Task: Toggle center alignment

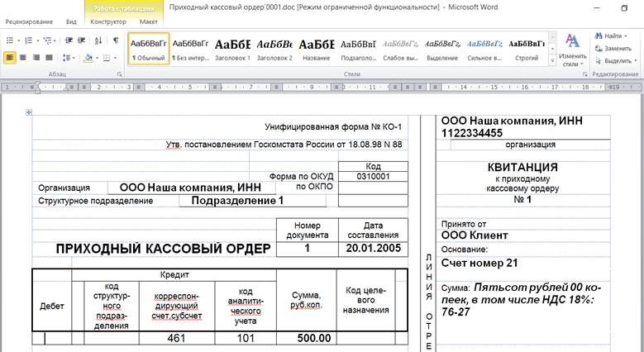Action: (x=23, y=58)
